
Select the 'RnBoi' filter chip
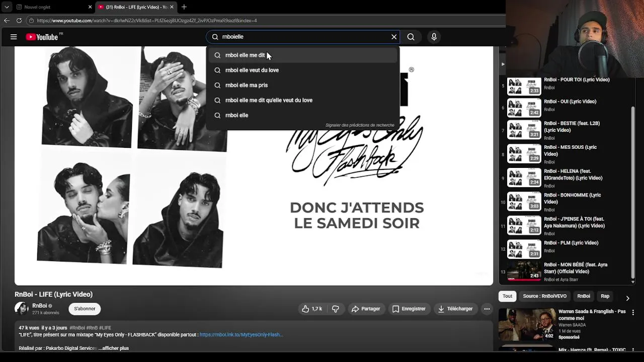click(584, 296)
